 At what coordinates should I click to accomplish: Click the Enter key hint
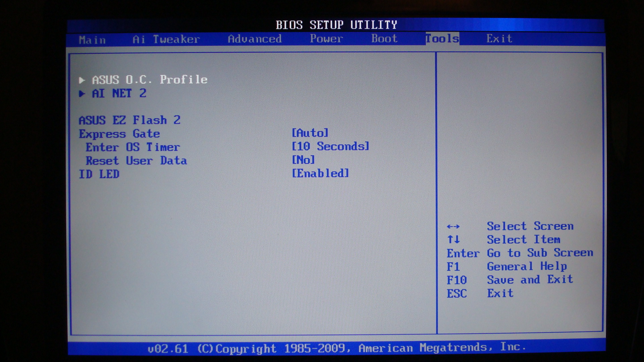point(463,253)
